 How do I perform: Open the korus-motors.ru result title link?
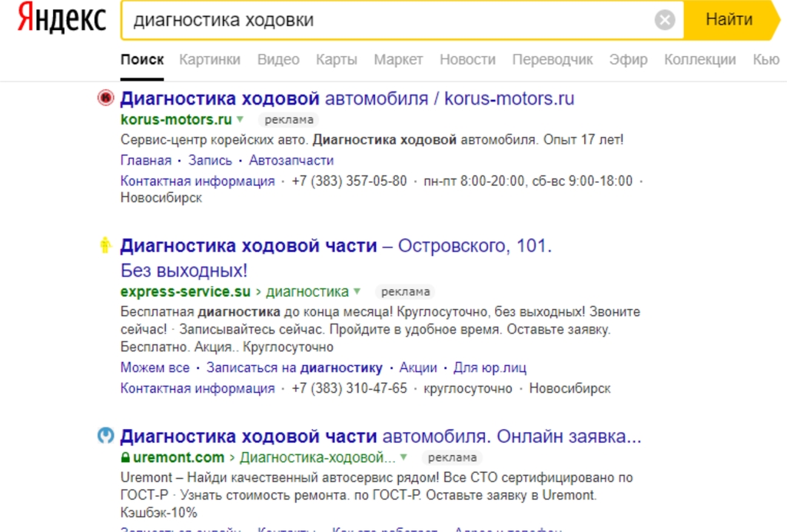[x=347, y=98]
